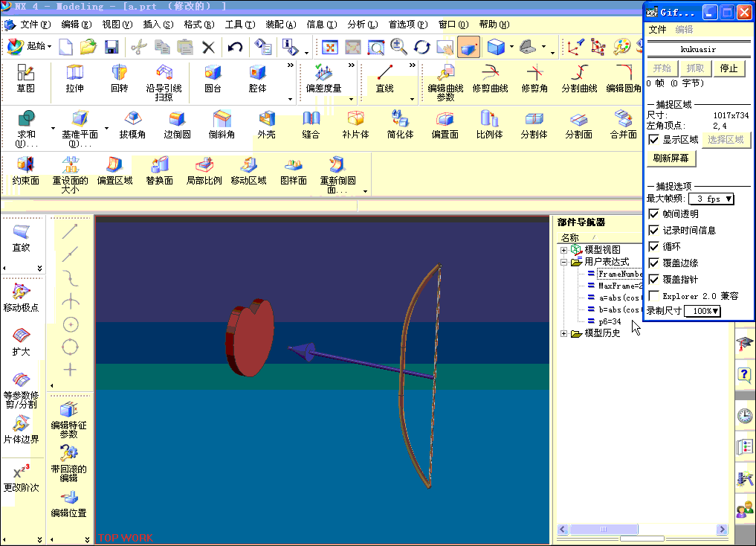Select the 边倒圆 edge blend tool
756x546 pixels.
178,125
